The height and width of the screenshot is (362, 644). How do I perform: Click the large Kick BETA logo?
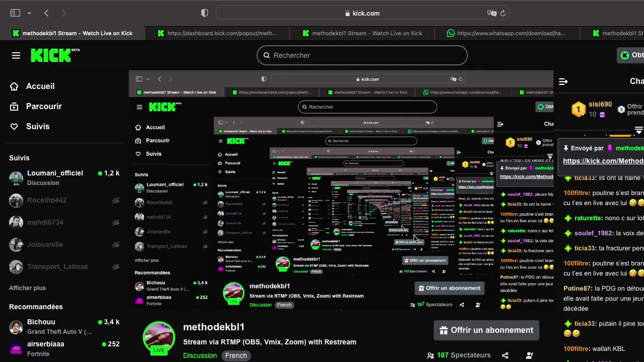55,55
